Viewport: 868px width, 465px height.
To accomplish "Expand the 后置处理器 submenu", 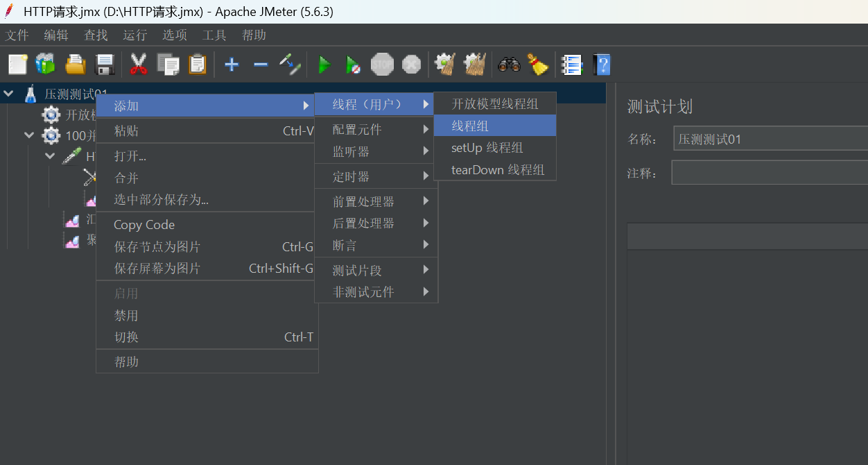I will pyautogui.click(x=376, y=223).
